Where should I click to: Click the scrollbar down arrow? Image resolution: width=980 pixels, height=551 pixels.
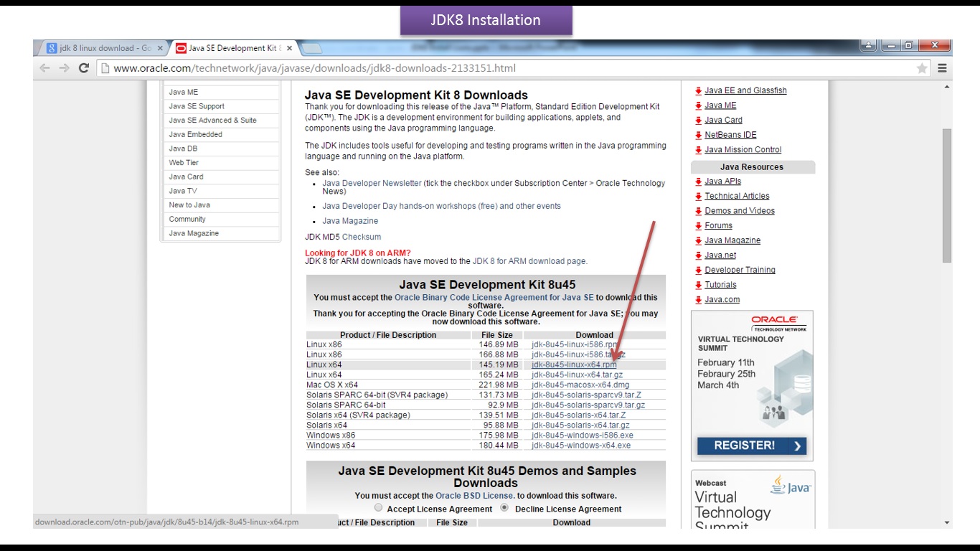(x=946, y=523)
